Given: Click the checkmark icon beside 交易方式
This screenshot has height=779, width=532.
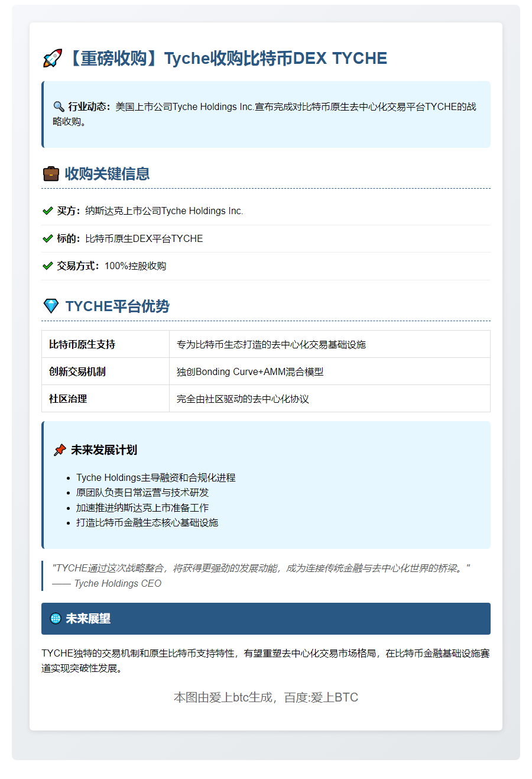Looking at the screenshot, I should pyautogui.click(x=47, y=266).
